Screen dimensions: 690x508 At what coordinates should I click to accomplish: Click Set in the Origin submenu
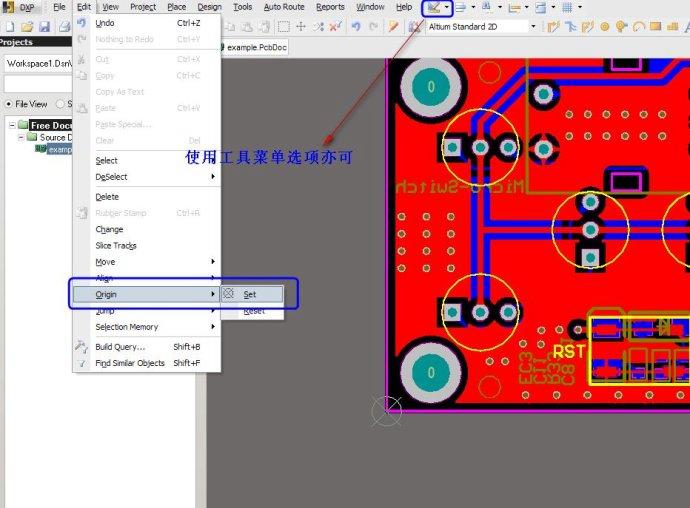tap(252, 294)
